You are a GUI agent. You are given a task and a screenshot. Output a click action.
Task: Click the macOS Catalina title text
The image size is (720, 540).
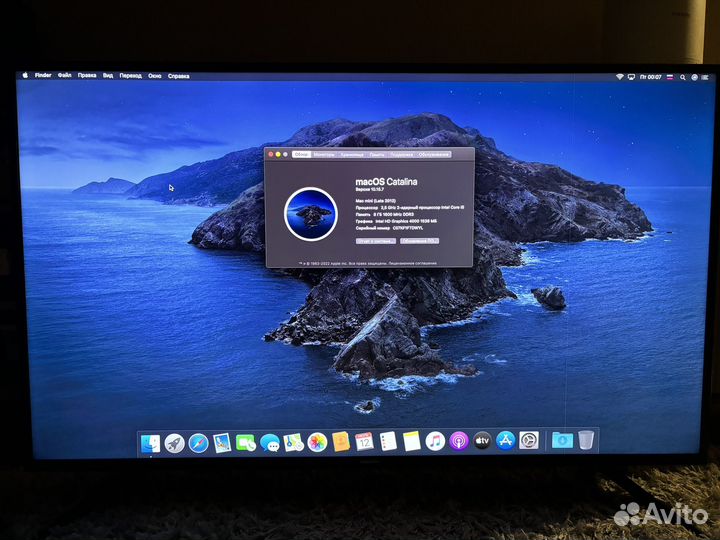click(386, 182)
